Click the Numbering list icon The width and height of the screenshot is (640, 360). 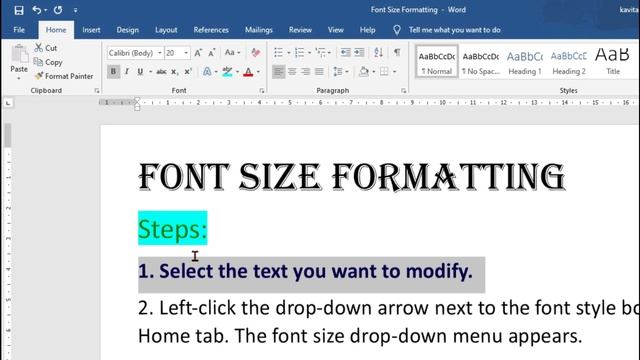[x=299, y=52]
